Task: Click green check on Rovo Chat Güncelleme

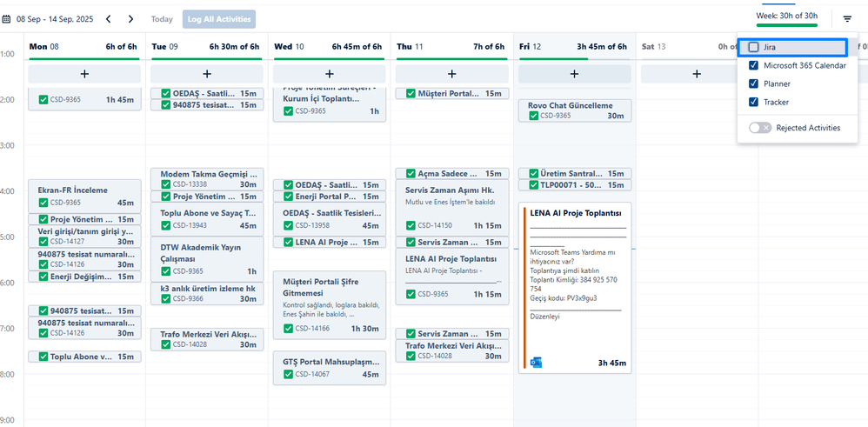Action: [531, 116]
